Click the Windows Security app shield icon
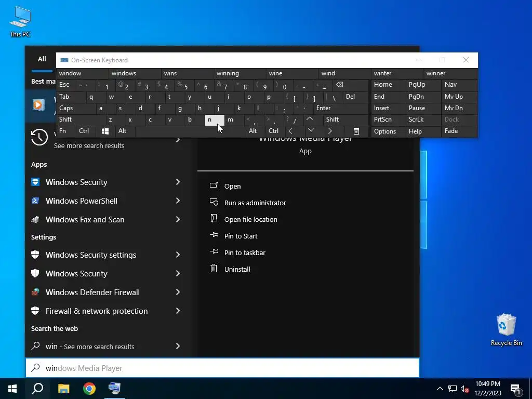 (35, 182)
